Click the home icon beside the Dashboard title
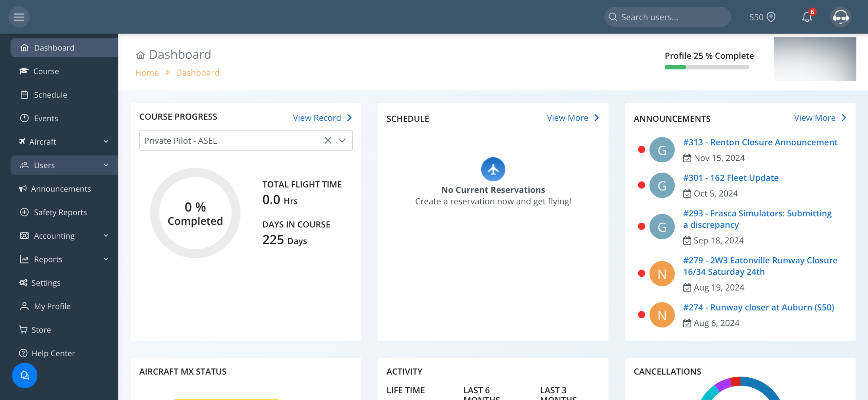Viewport: 868px width, 400px height. click(140, 55)
